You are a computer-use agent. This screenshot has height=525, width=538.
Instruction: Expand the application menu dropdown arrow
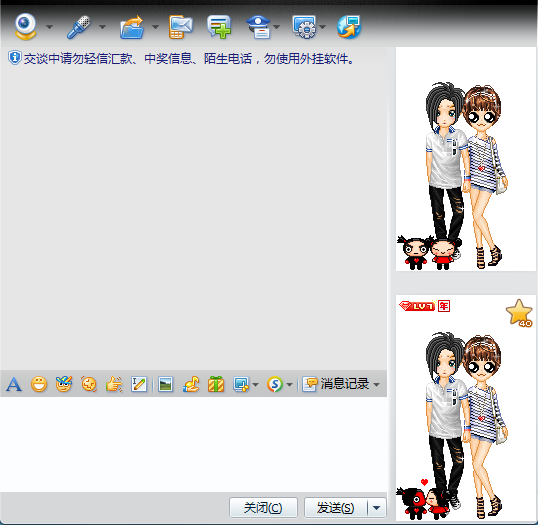tap(323, 27)
